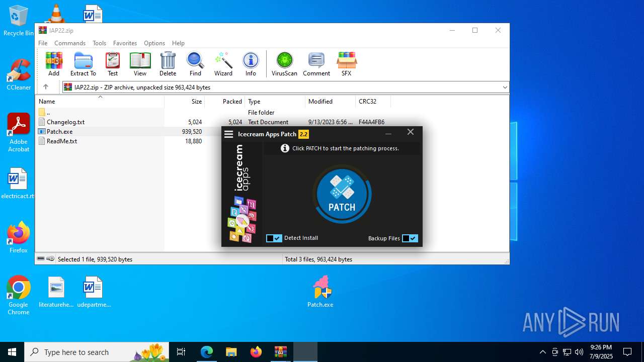Sort by the Modified column header
This screenshot has width=644, height=362.
pyautogui.click(x=330, y=102)
